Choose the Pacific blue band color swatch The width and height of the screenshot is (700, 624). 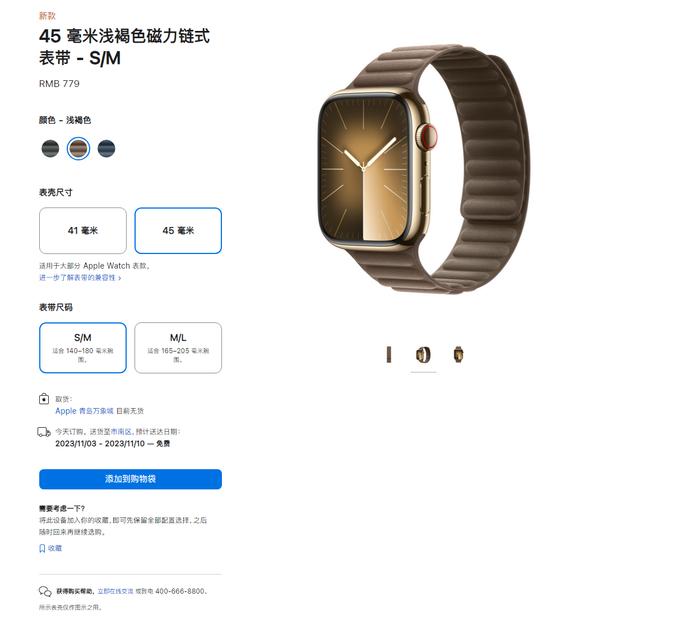coord(106,149)
